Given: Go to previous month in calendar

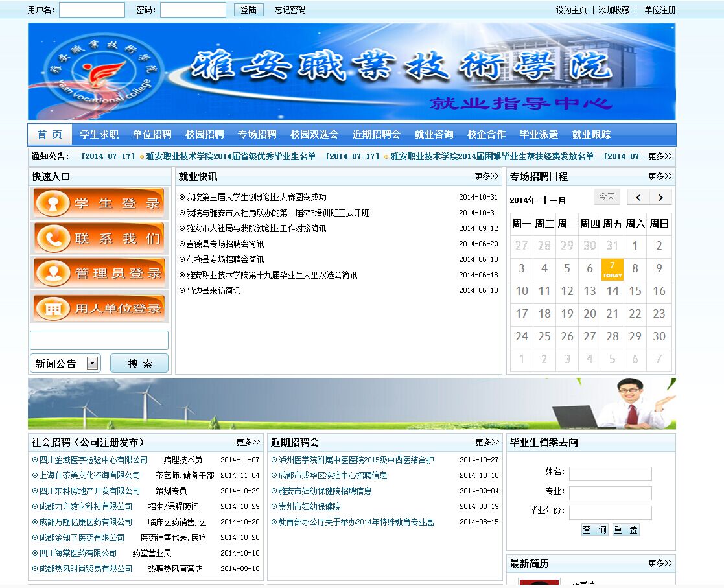Looking at the screenshot, I should [x=638, y=198].
